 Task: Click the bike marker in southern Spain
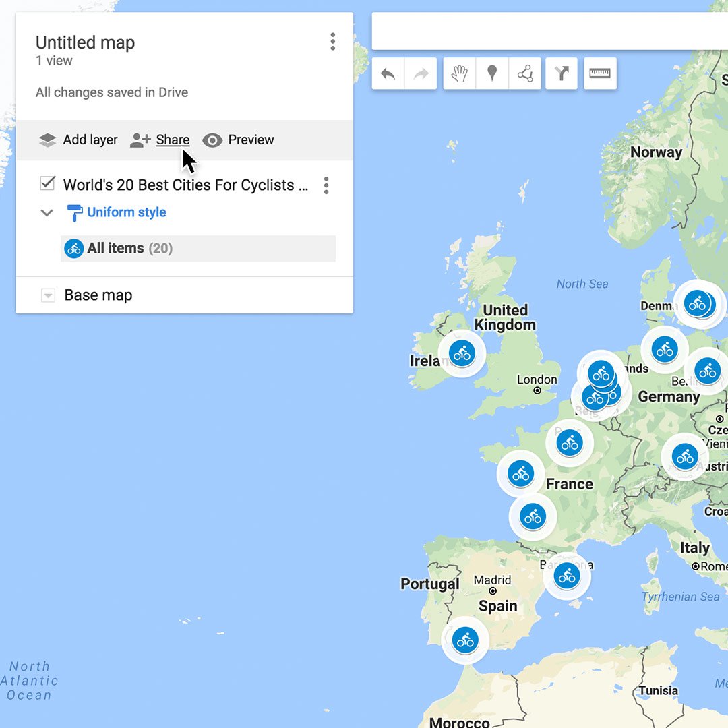[465, 640]
